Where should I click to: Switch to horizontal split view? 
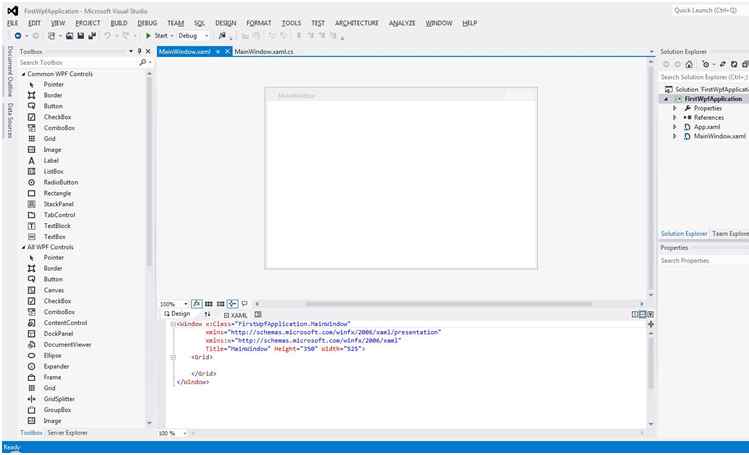coord(643,314)
